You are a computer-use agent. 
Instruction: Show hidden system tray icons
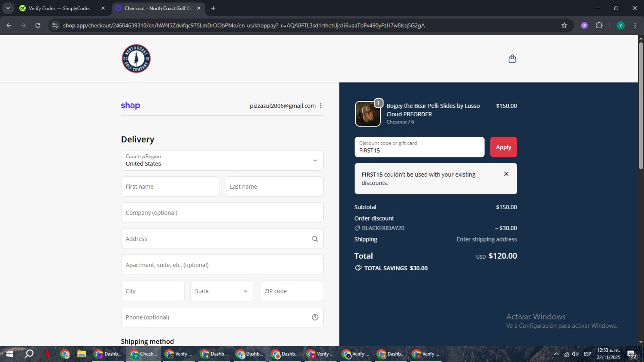[x=556, y=354]
